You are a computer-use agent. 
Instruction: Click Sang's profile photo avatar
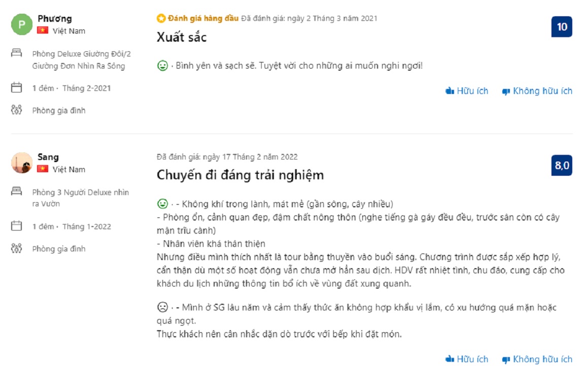tap(22, 163)
